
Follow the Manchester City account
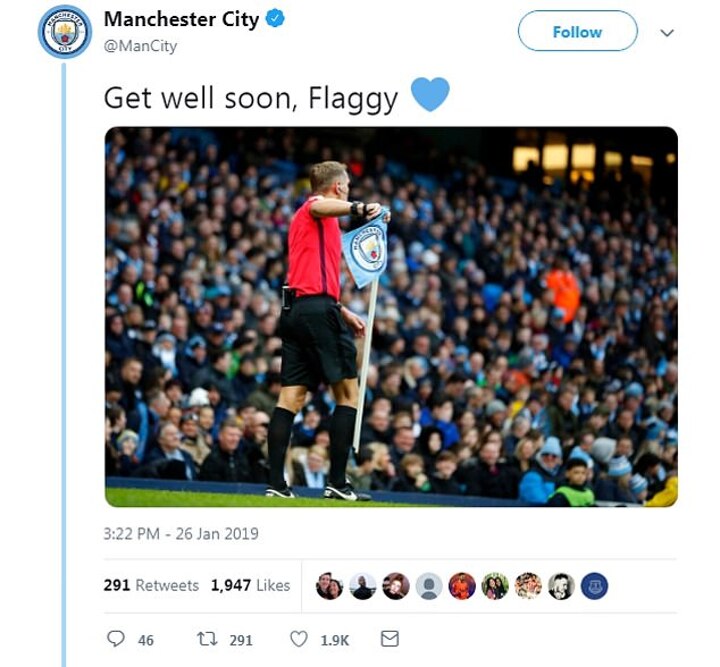pos(578,31)
